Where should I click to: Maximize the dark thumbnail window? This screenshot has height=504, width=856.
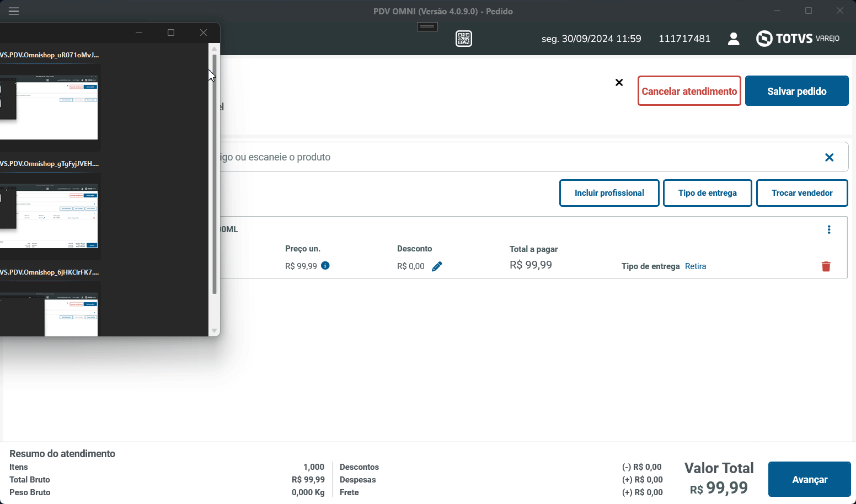click(x=171, y=33)
